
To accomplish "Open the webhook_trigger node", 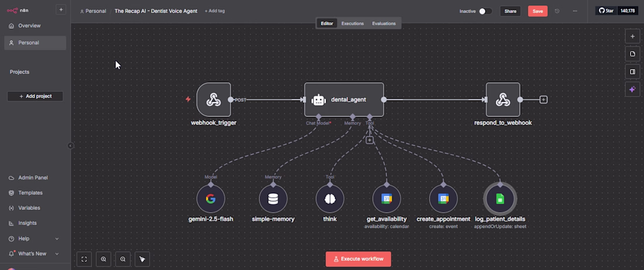I will pyautogui.click(x=214, y=99).
